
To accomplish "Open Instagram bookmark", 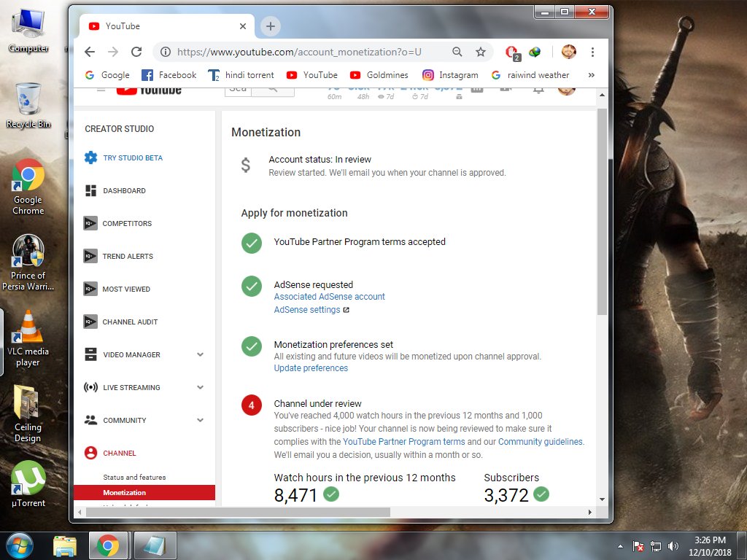I will click(450, 75).
